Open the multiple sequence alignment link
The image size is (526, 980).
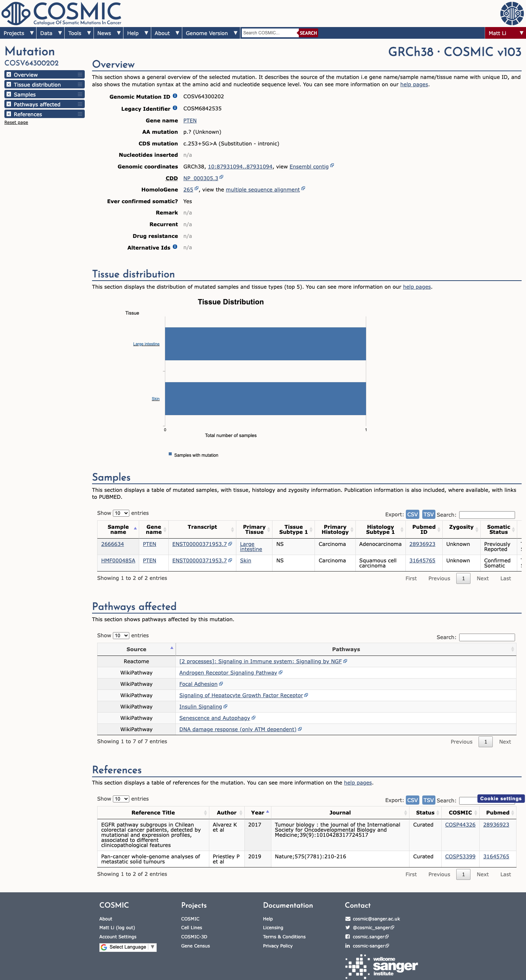tap(263, 189)
